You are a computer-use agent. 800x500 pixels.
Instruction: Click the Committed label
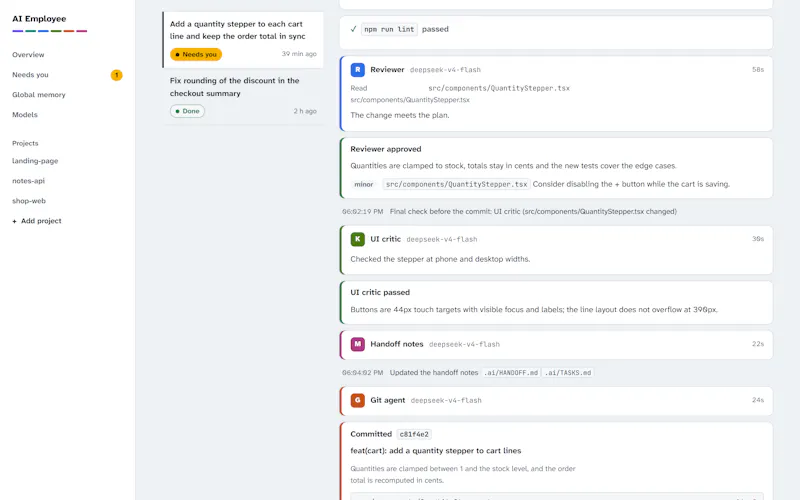(x=371, y=434)
